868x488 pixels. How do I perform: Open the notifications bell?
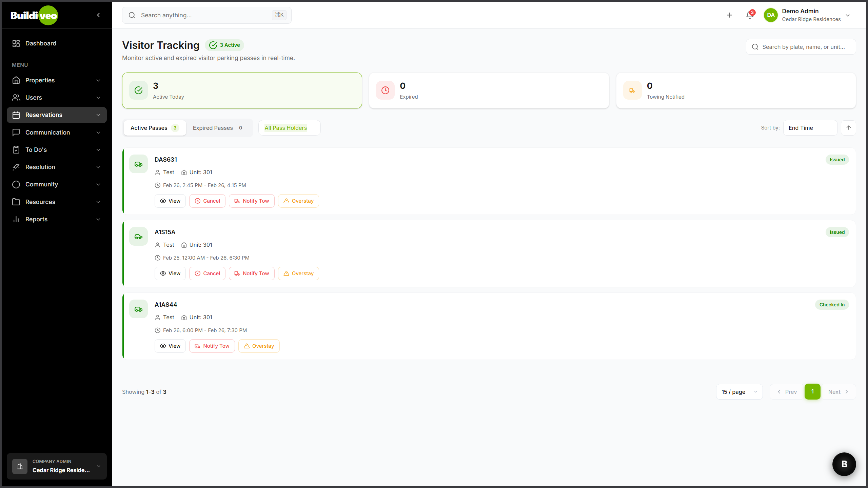pos(749,15)
